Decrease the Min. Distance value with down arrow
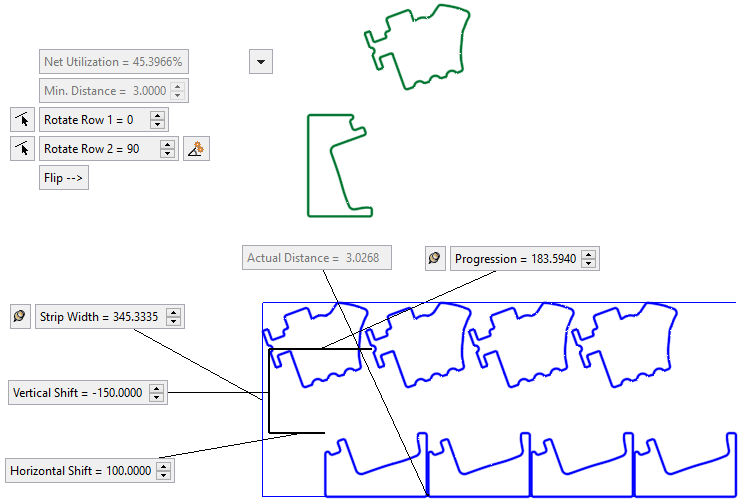The width and height of the screenshot is (745, 504). point(178,95)
